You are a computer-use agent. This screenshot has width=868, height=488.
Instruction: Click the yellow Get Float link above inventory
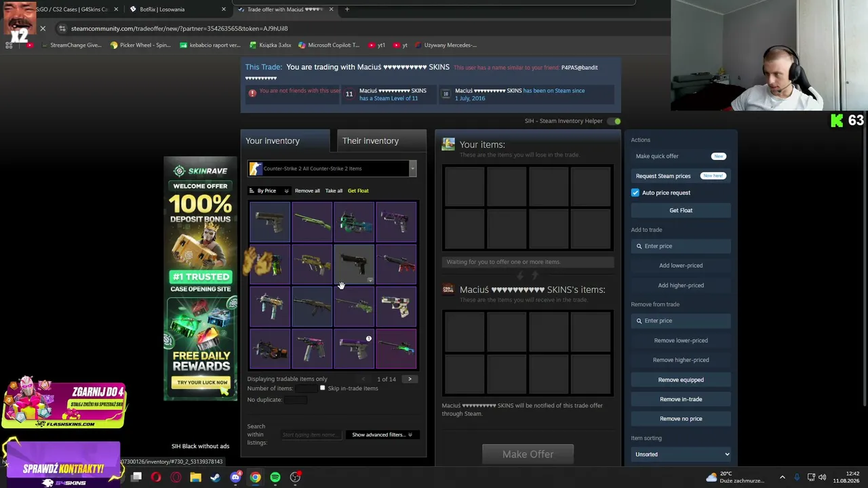click(x=358, y=190)
